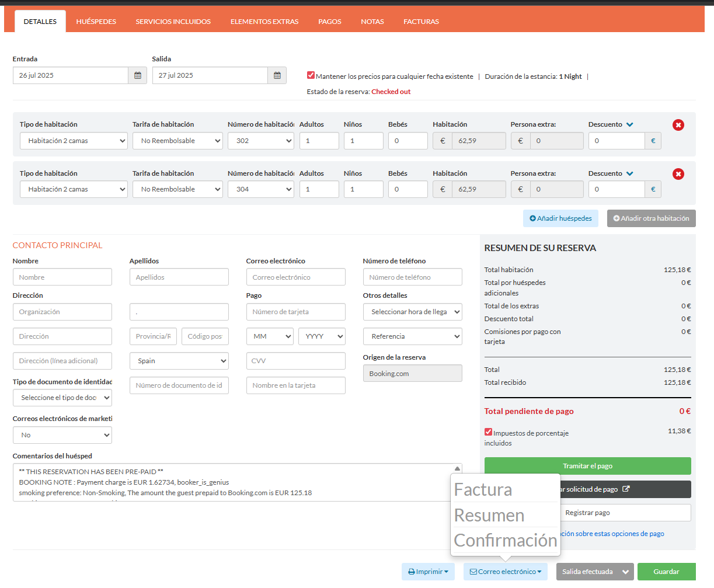
Task: Toggle Impuestos de porcentaje incluidos checkbox
Action: point(489,432)
